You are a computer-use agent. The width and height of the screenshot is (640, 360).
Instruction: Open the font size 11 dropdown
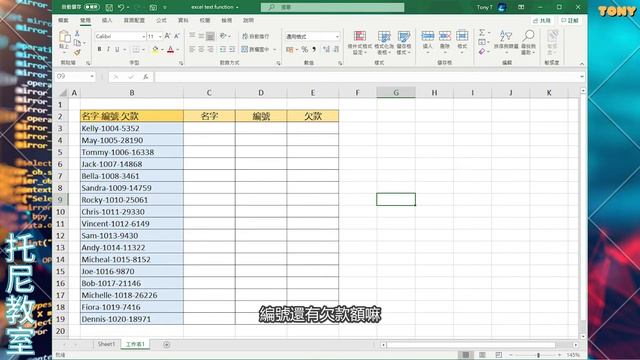[160, 36]
